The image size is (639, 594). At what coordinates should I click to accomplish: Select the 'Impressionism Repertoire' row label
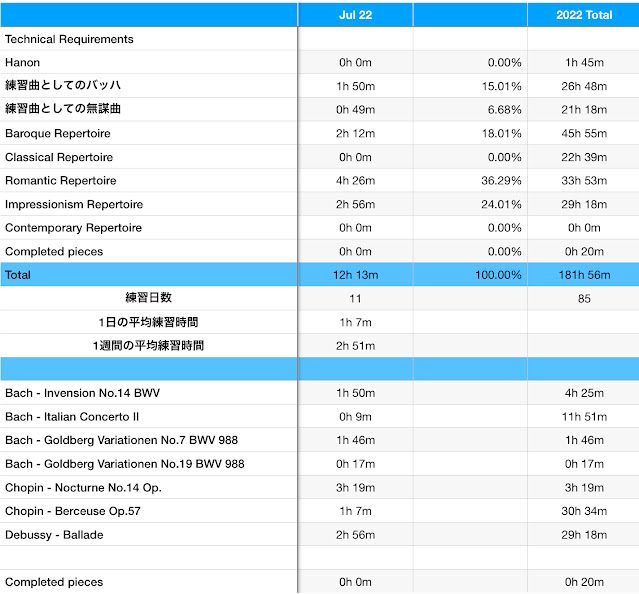tap(74, 205)
